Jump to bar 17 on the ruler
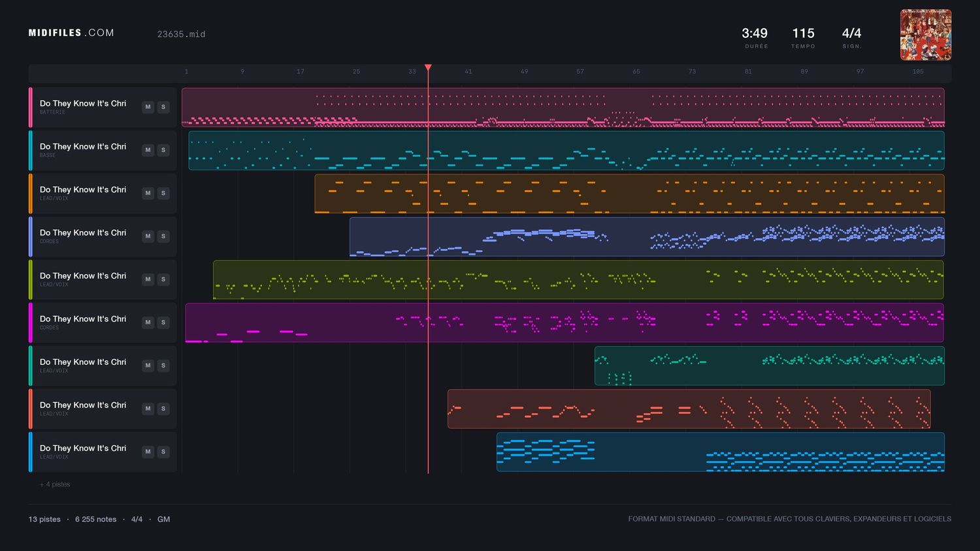The image size is (980, 551). pos(301,71)
